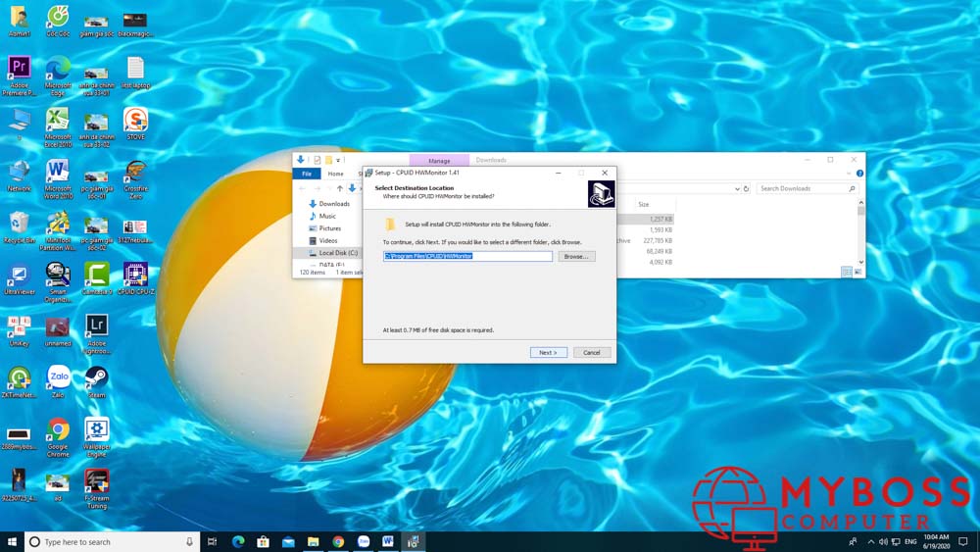Open the notification center icon

pyautogui.click(x=963, y=542)
